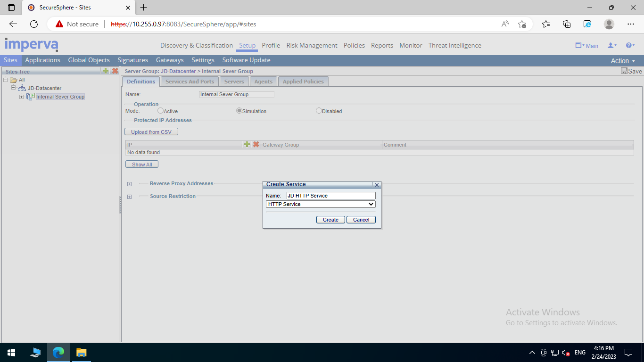Expand the Internal Sever Group node
The image size is (644, 362).
click(21, 96)
